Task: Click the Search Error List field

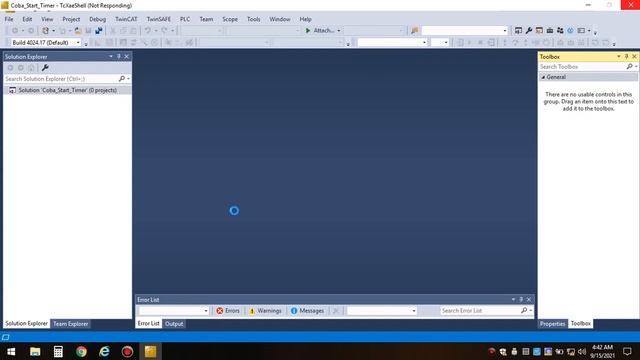Action: point(480,311)
